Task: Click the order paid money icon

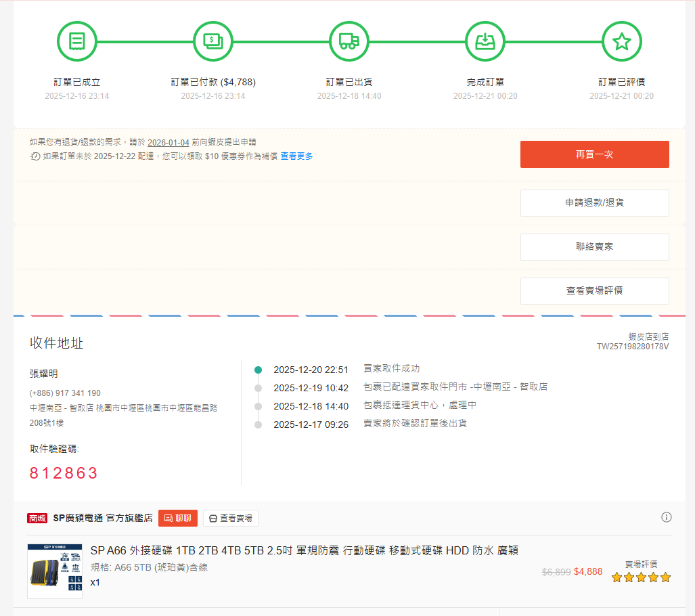Action: pyautogui.click(x=213, y=41)
